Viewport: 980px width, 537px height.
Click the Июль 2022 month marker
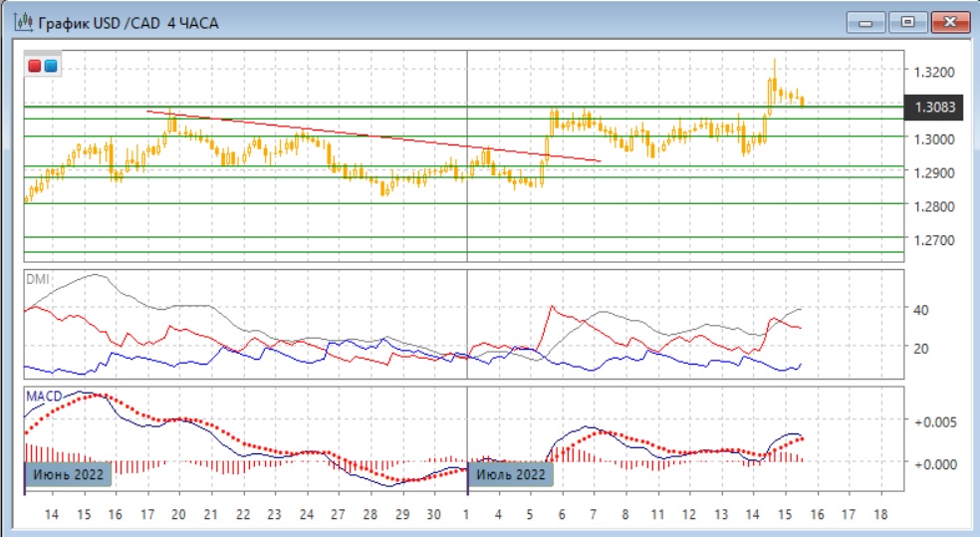pyautogui.click(x=511, y=474)
